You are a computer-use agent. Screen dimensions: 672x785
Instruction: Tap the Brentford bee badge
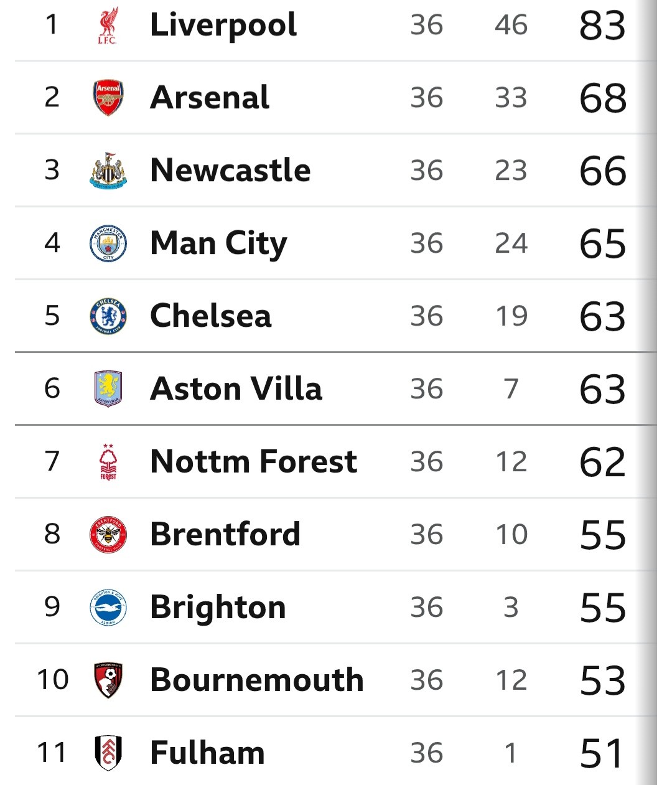[108, 535]
